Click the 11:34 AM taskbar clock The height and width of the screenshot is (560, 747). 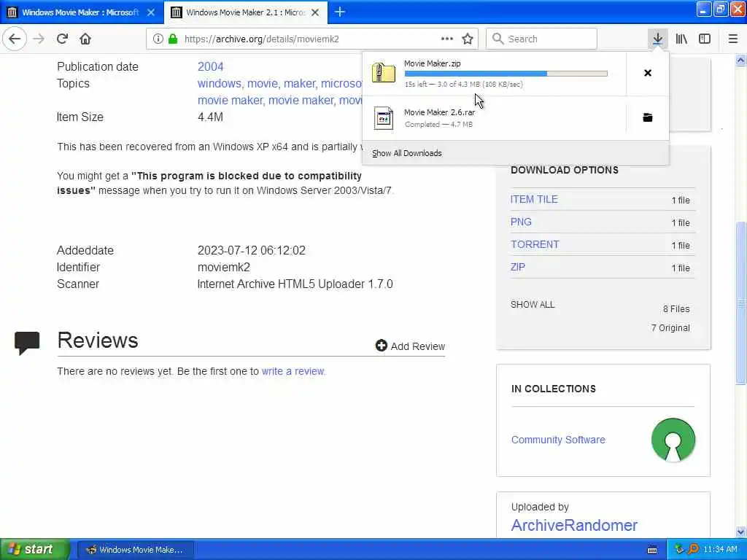[720, 550]
